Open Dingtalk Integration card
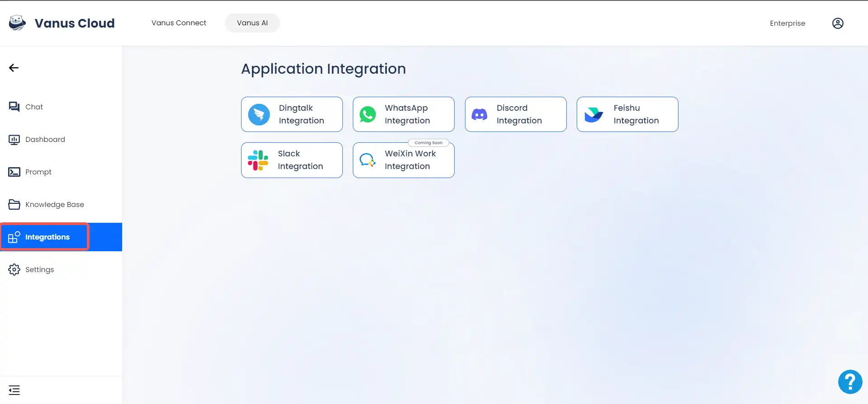 pos(292,114)
